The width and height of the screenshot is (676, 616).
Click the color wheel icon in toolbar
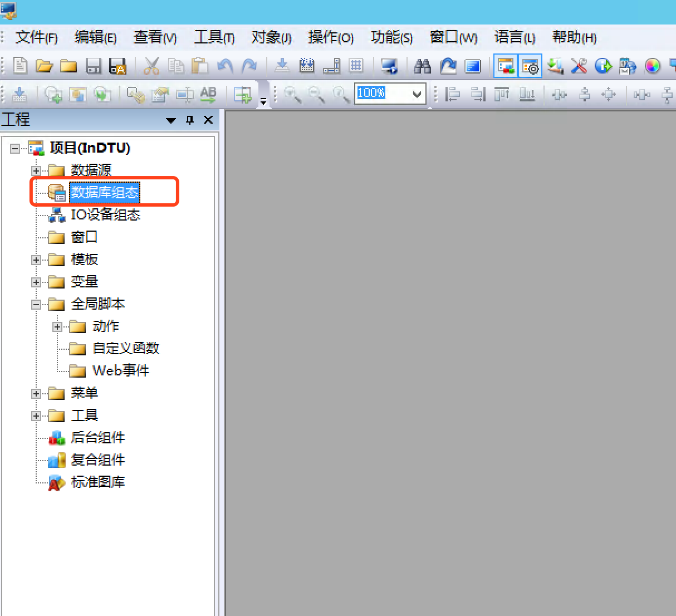click(652, 66)
